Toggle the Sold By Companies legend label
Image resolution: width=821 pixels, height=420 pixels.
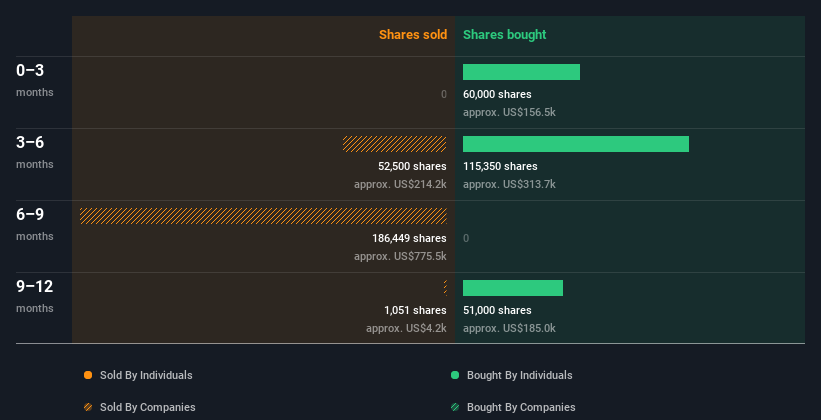tap(148, 407)
